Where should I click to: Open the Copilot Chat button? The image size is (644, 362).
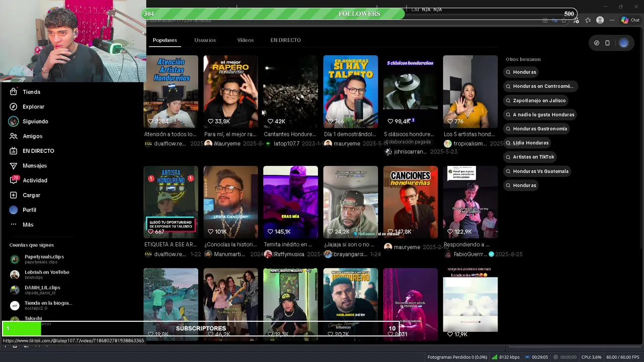pos(630,20)
